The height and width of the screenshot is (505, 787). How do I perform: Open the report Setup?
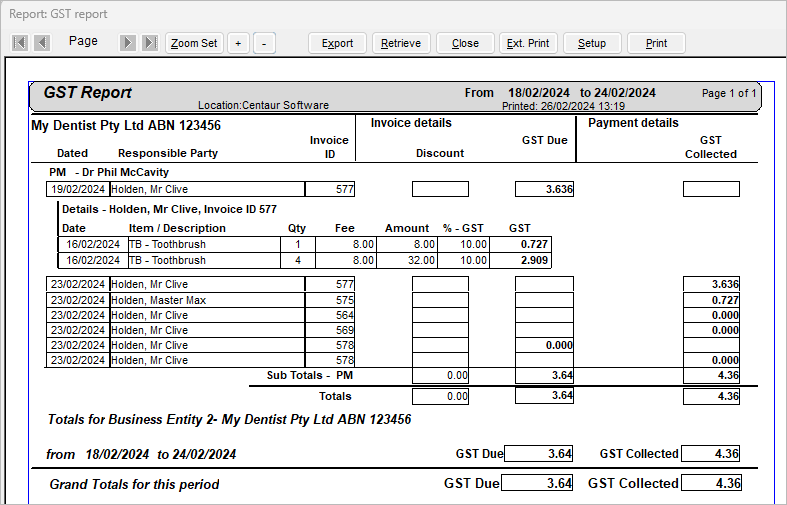[x=592, y=43]
